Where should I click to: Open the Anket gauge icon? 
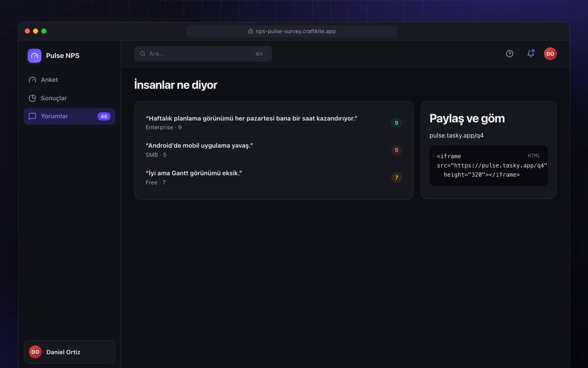point(32,80)
